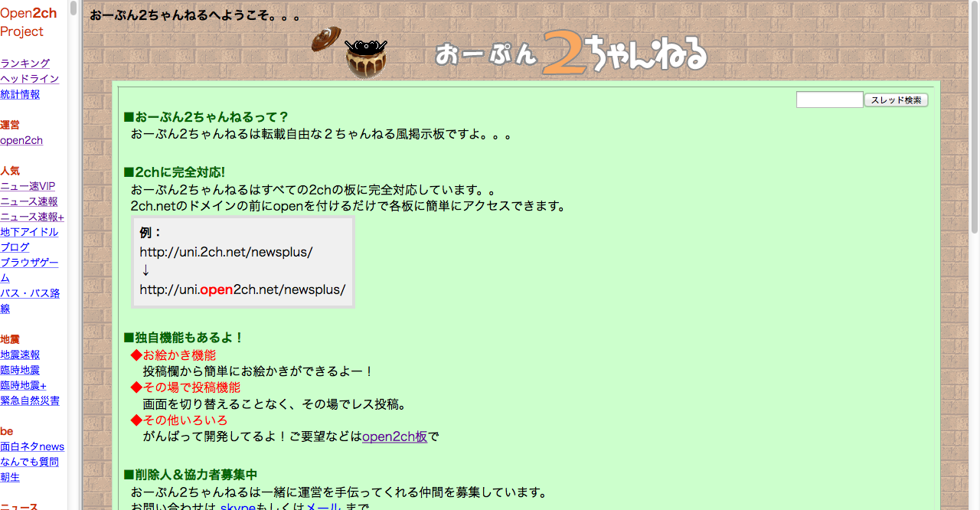
Task: Click the Open2ch Project sidebar title
Action: point(28,22)
